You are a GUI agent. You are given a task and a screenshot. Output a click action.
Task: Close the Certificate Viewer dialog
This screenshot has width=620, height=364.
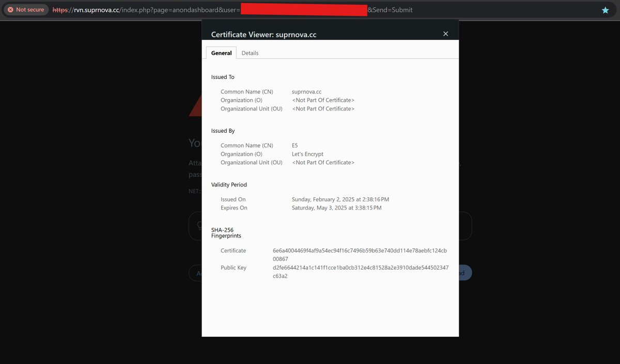point(446,34)
